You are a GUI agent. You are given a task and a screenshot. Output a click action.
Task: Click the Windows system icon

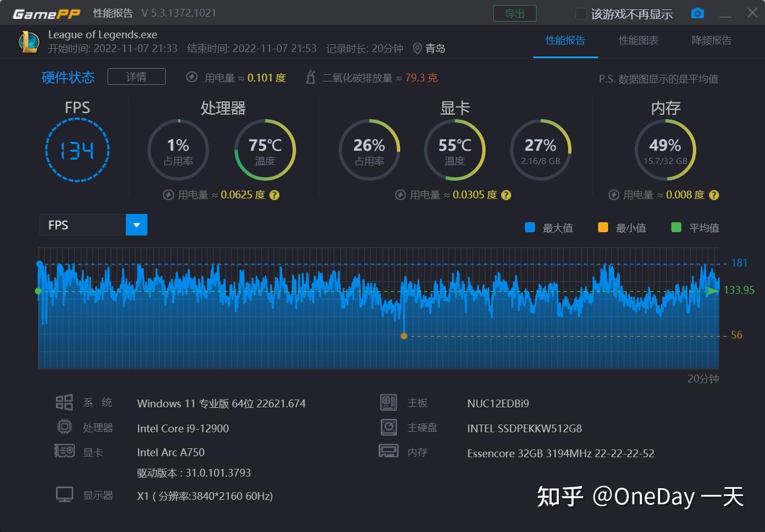64,402
